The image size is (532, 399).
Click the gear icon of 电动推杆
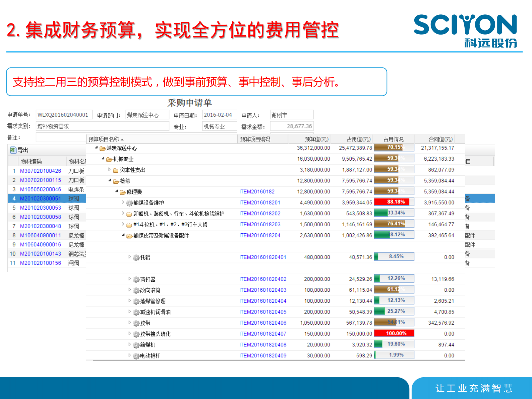click(136, 356)
